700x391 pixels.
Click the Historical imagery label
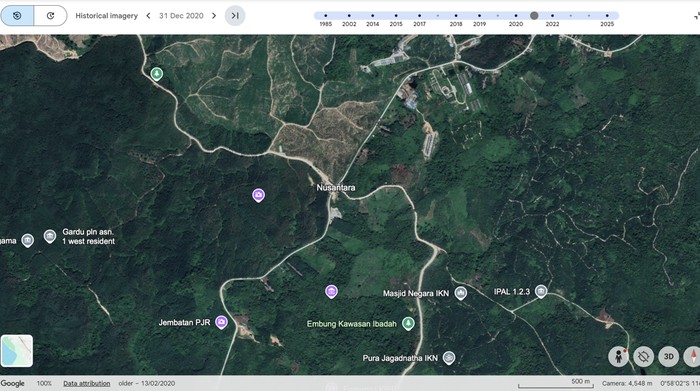coord(106,16)
